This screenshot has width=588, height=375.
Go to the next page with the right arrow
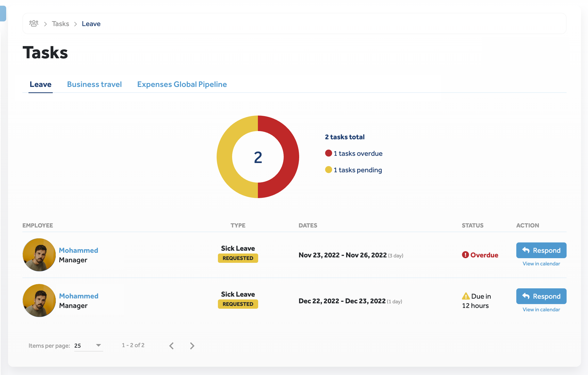click(x=192, y=346)
